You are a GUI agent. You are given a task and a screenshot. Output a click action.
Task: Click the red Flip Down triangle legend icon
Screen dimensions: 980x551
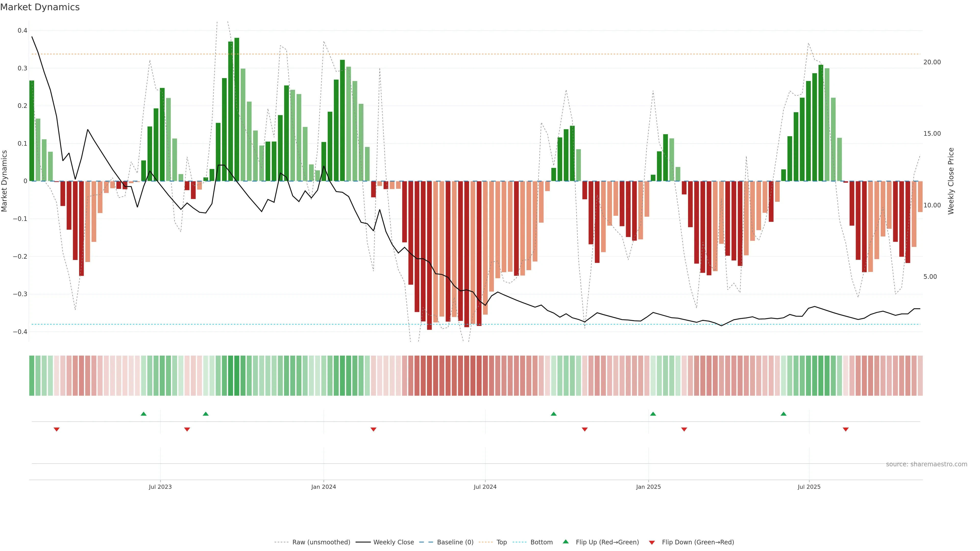652,542
